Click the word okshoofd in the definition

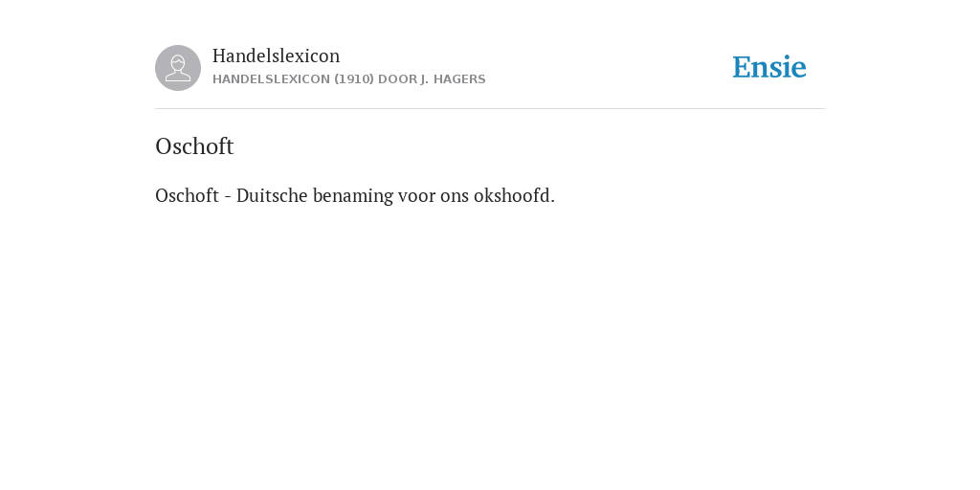pyautogui.click(x=514, y=195)
